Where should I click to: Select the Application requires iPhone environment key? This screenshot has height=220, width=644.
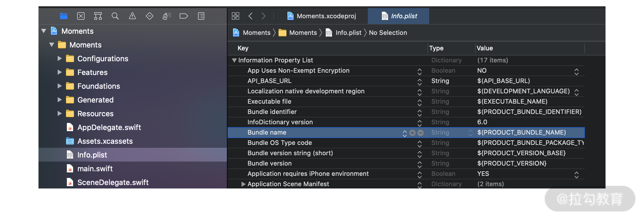pos(308,174)
